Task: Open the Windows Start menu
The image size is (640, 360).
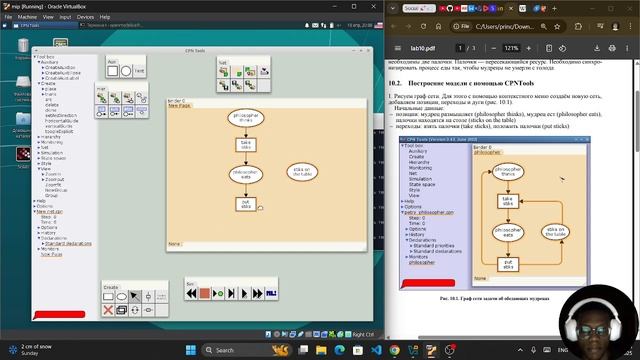Action: (191, 350)
